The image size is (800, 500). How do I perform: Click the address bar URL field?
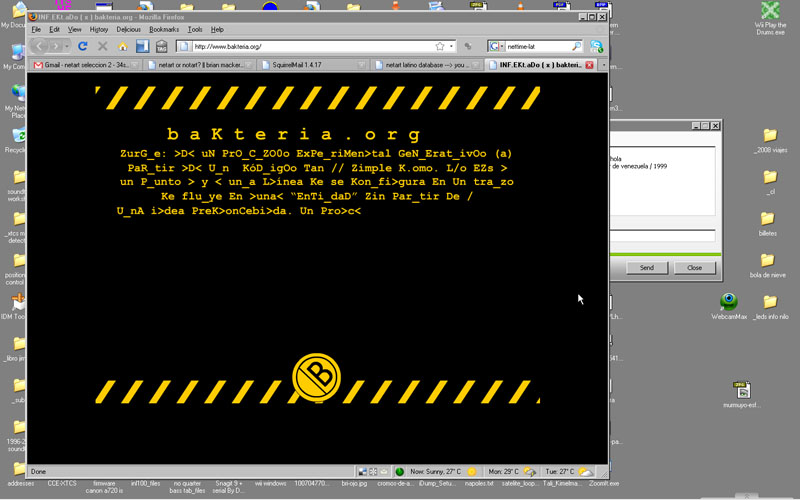310,46
